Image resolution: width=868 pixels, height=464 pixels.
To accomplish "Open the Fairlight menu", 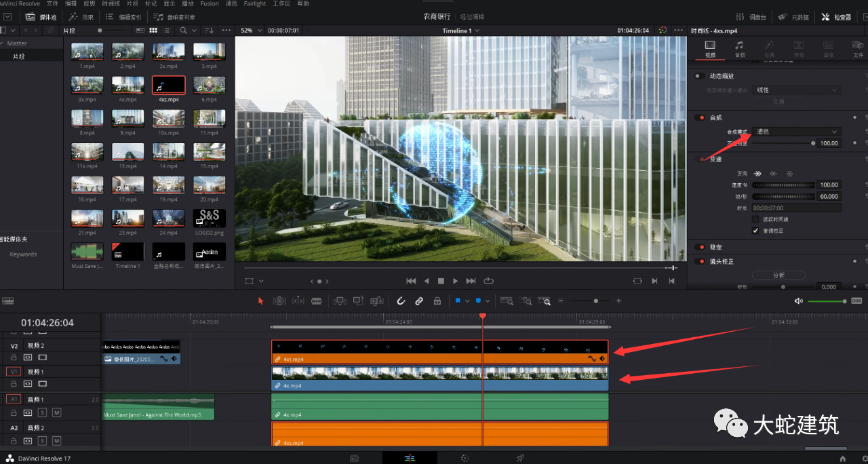I will coord(255,3).
